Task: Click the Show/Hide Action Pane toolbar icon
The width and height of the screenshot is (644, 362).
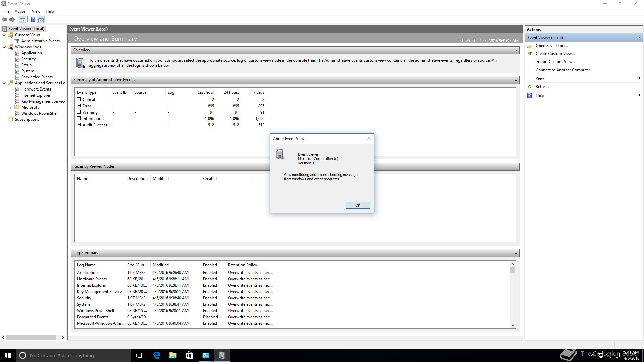Action: [x=41, y=19]
